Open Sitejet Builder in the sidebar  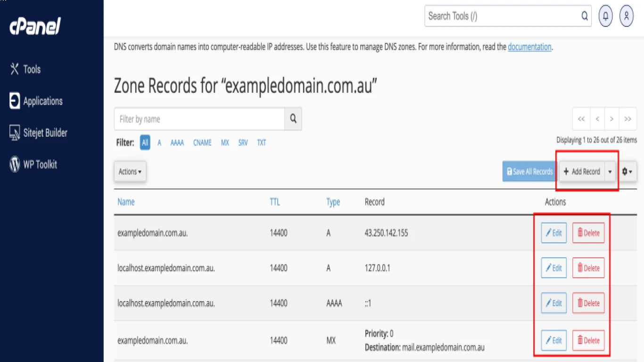[x=39, y=133]
